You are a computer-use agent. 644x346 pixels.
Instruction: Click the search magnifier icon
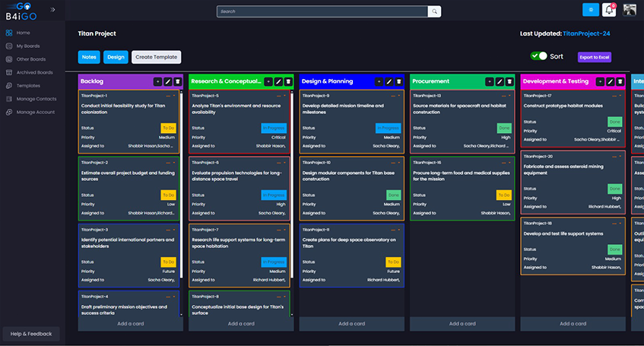(433, 11)
